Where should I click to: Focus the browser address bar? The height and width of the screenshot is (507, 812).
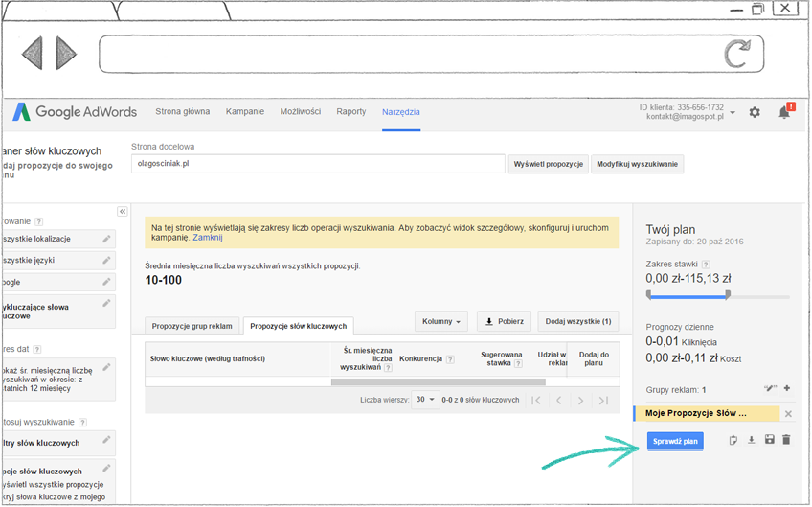point(431,54)
